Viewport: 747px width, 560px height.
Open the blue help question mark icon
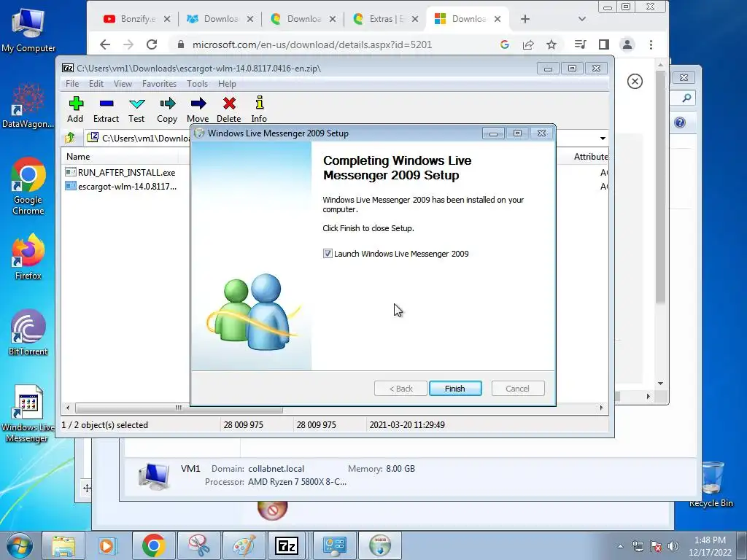point(680,122)
